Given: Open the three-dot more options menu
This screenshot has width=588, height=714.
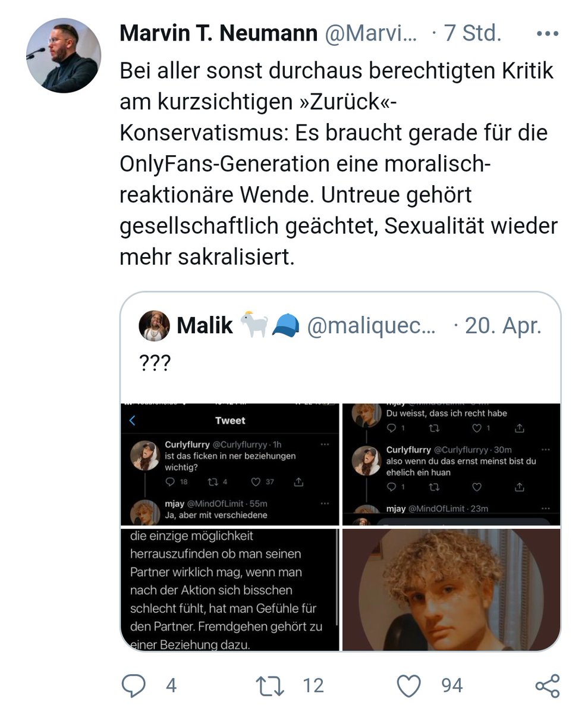Looking at the screenshot, I should [547, 34].
